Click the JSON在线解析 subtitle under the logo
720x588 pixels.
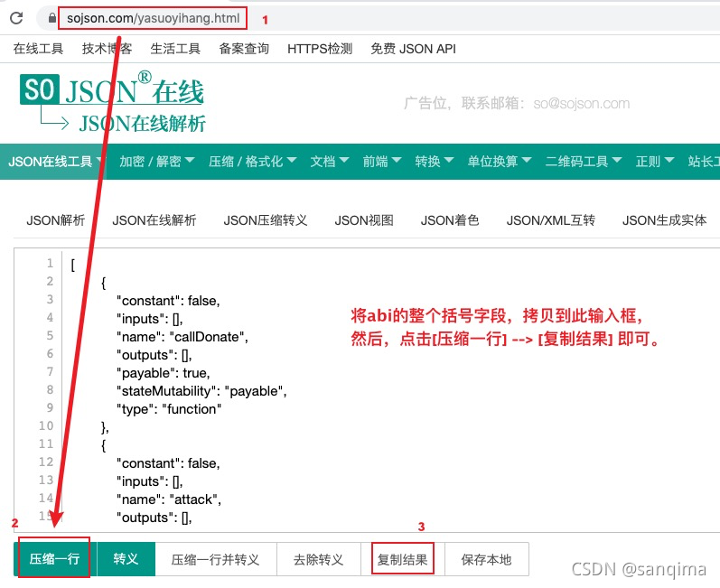tap(143, 124)
